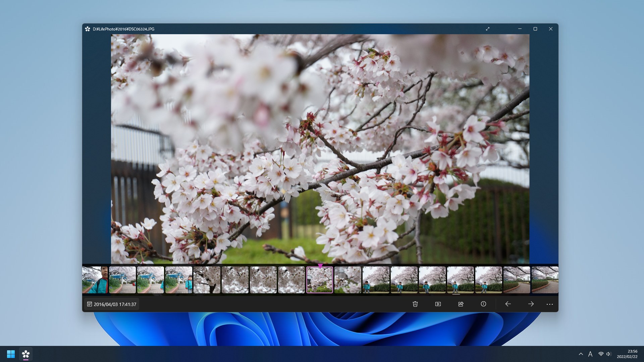Click the trash delete icon
644x362 pixels.
pyautogui.click(x=415, y=304)
